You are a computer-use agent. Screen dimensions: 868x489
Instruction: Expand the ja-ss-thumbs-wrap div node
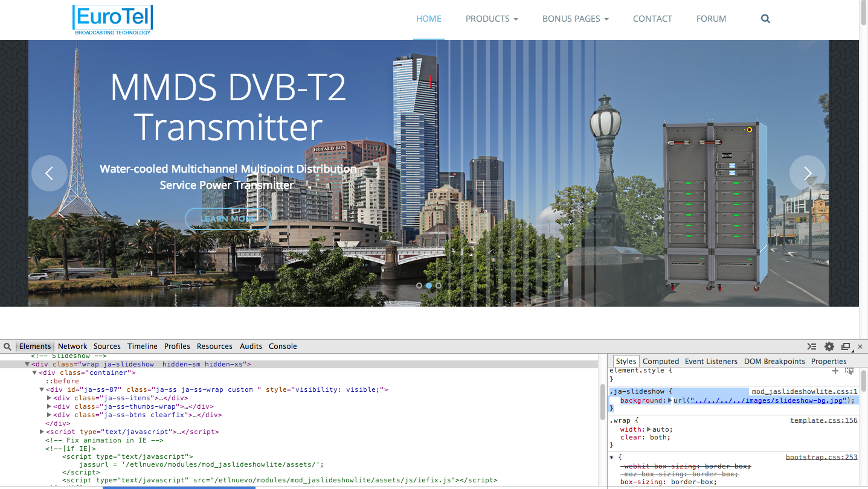click(50, 406)
